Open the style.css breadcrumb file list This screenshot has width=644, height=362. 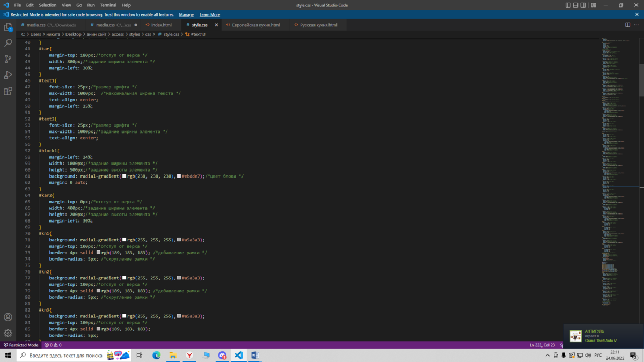click(169, 34)
